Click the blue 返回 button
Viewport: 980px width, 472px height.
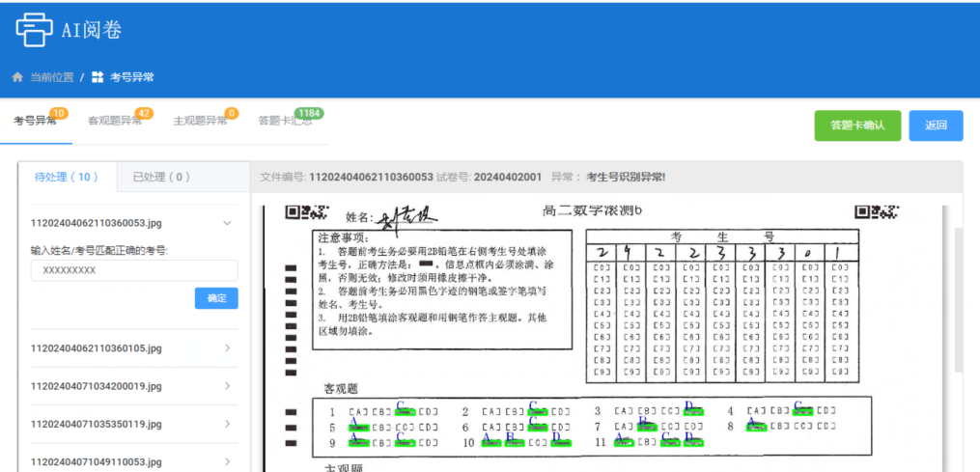point(935,125)
